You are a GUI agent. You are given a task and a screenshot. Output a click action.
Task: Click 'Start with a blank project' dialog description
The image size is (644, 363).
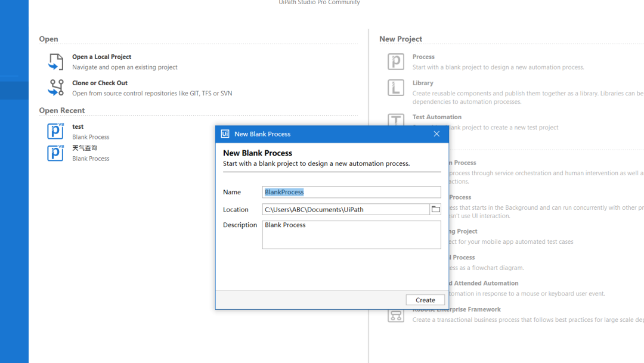pyautogui.click(x=316, y=163)
